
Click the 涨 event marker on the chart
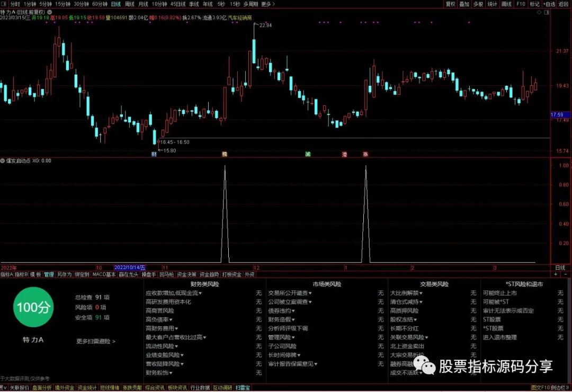coord(365,154)
